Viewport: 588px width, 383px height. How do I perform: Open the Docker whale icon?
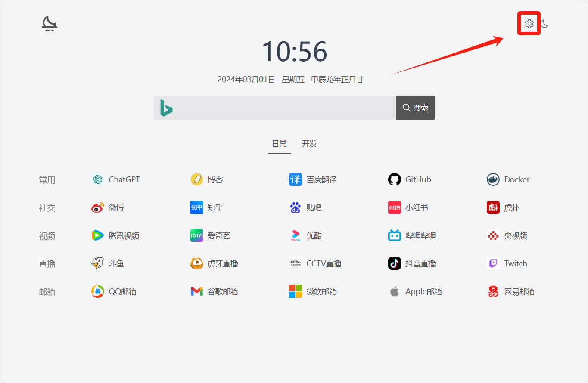[493, 179]
